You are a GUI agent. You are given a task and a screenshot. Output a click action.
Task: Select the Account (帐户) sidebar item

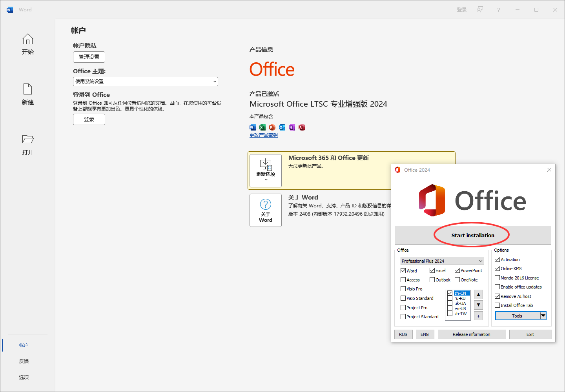click(x=24, y=345)
